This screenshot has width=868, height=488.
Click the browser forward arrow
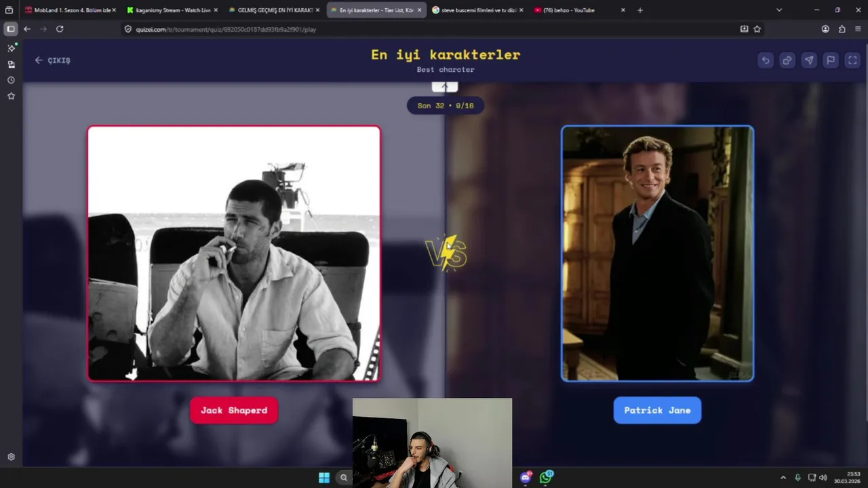click(x=43, y=29)
